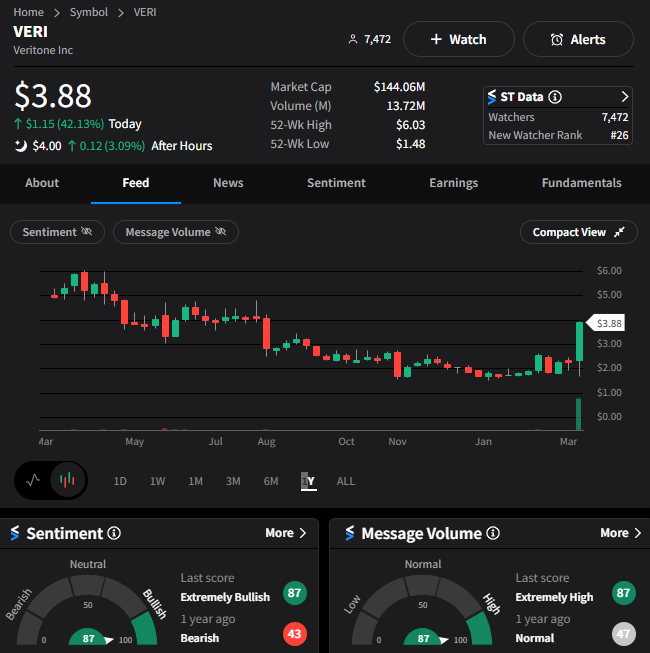Click the $3.88 current price marker
This screenshot has width=650, height=653.
pos(605,323)
